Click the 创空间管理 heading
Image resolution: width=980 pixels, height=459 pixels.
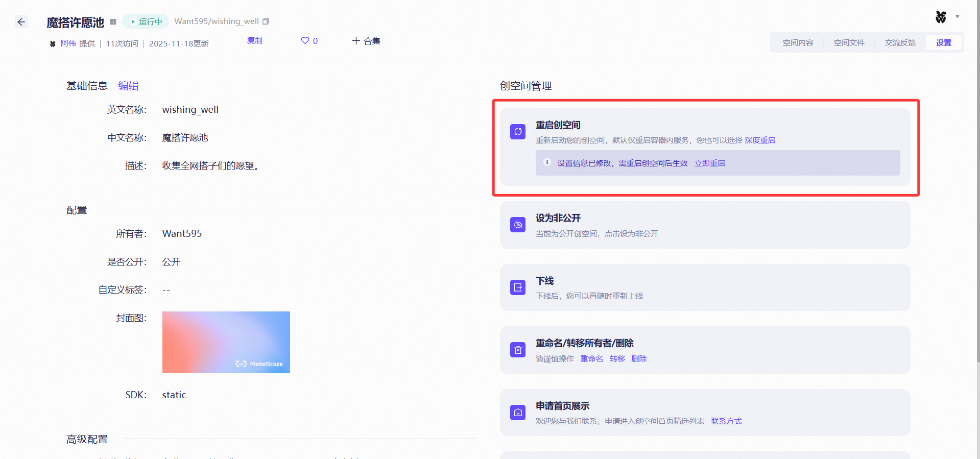(x=525, y=86)
